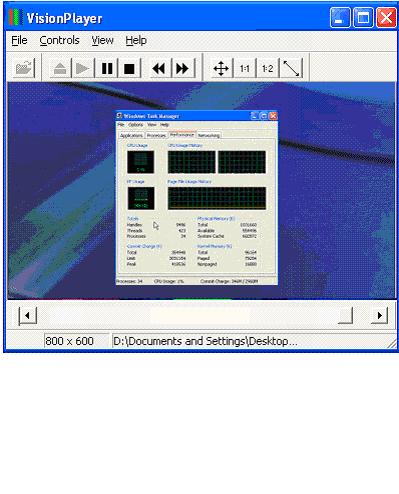Image resolution: width=399 pixels, height=494 pixels.
Task: Fast forward using the double right arrows
Action: [x=182, y=68]
